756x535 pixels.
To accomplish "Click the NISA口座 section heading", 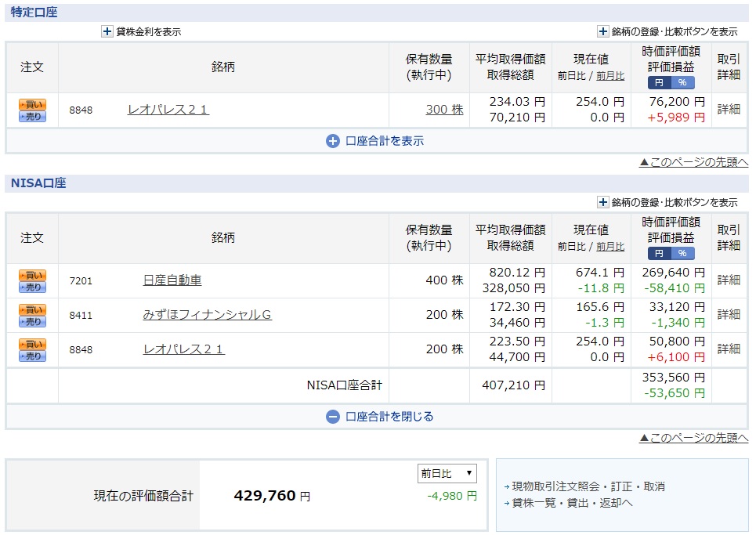I will pos(38,183).
